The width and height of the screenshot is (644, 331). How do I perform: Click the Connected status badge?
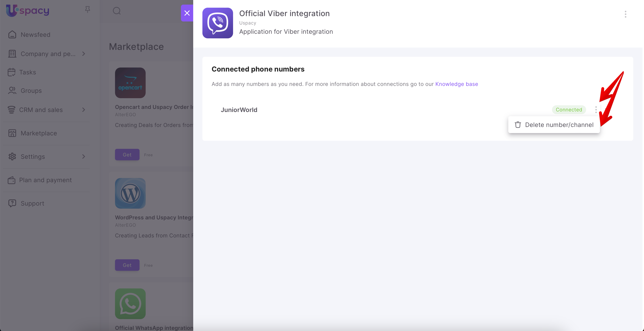pos(569,110)
